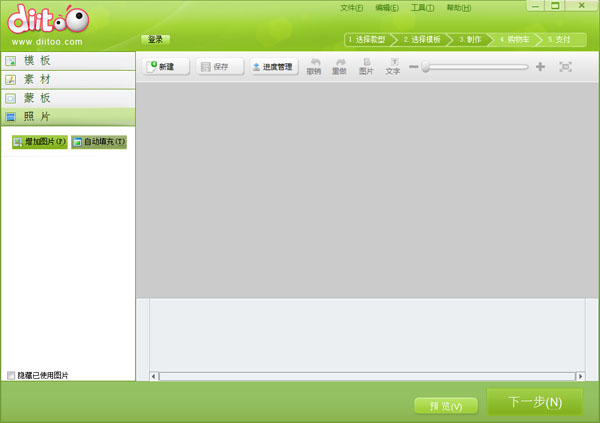Click the 重做 (redo) icon
Image resolution: width=600 pixels, height=423 pixels.
click(x=340, y=66)
